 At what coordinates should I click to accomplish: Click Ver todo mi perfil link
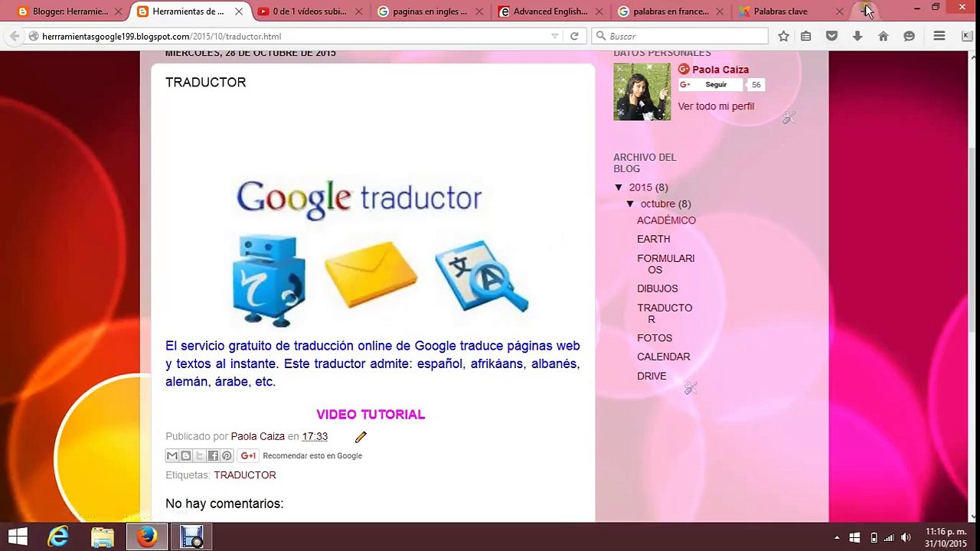click(x=716, y=106)
